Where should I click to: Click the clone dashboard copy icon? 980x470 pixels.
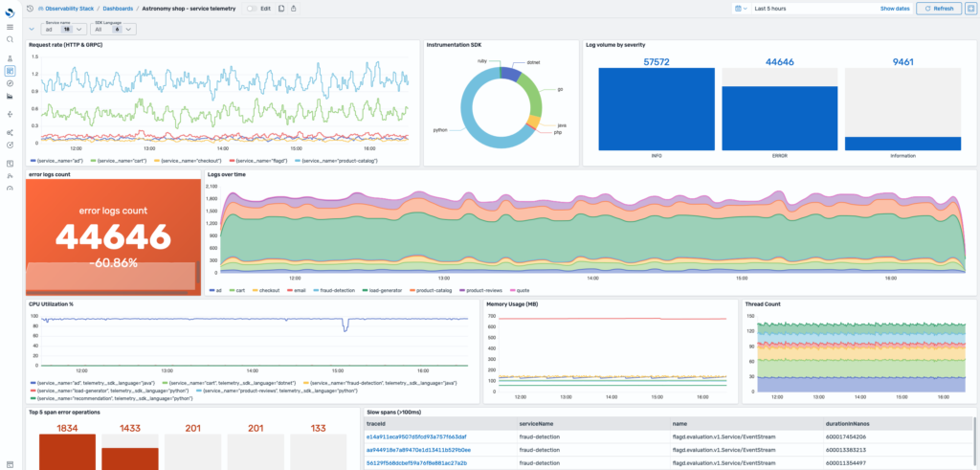click(281, 9)
